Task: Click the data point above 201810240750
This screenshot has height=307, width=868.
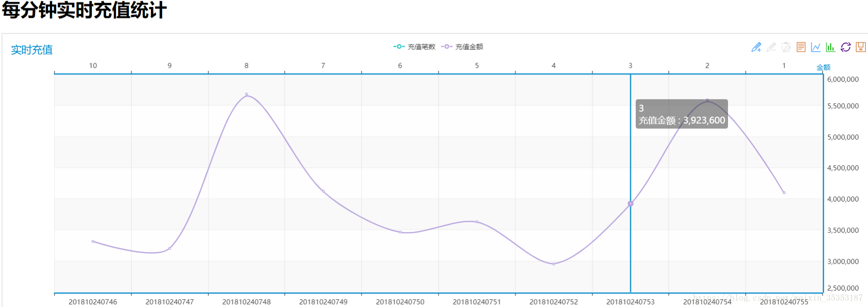Action: click(x=400, y=232)
